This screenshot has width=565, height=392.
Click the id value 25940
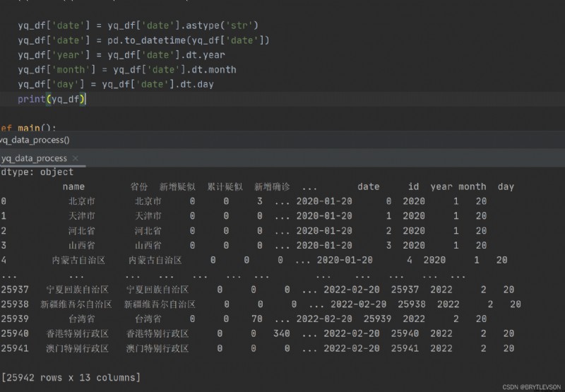(405, 333)
